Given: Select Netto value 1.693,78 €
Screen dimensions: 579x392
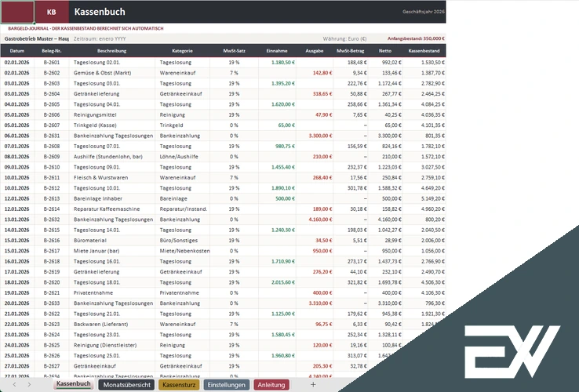Looking at the screenshot, I should tap(390, 282).
